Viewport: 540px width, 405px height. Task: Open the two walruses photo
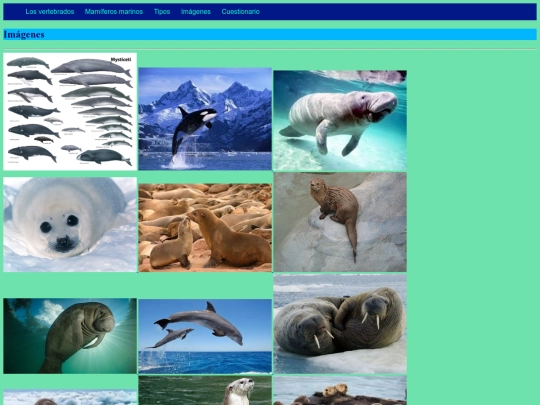[x=340, y=324]
